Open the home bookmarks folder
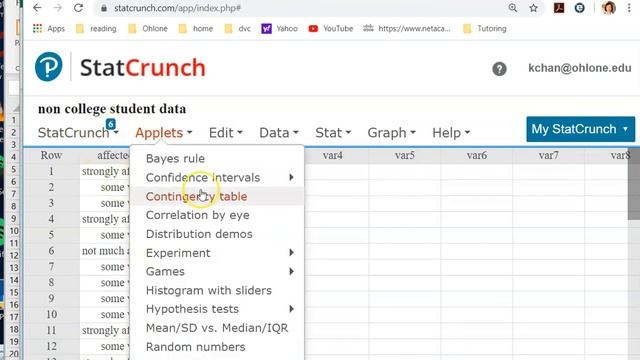Viewport: 640px width, 360px height. (x=196, y=29)
